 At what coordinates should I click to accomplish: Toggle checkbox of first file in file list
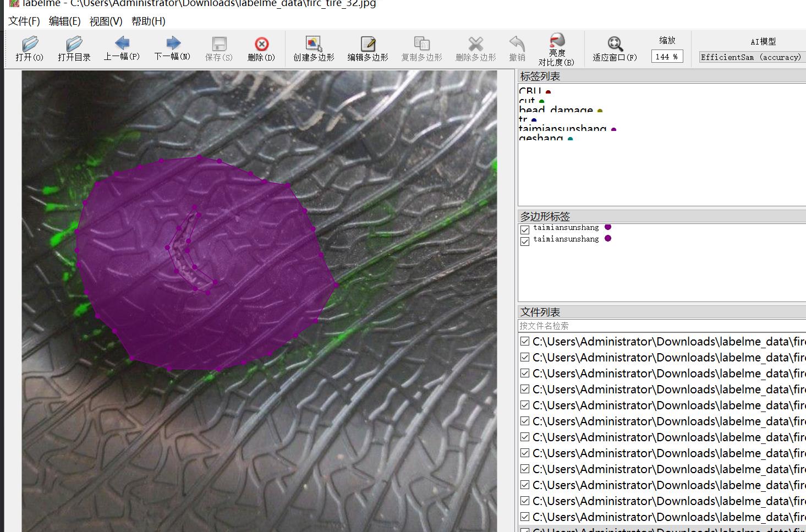(525, 342)
